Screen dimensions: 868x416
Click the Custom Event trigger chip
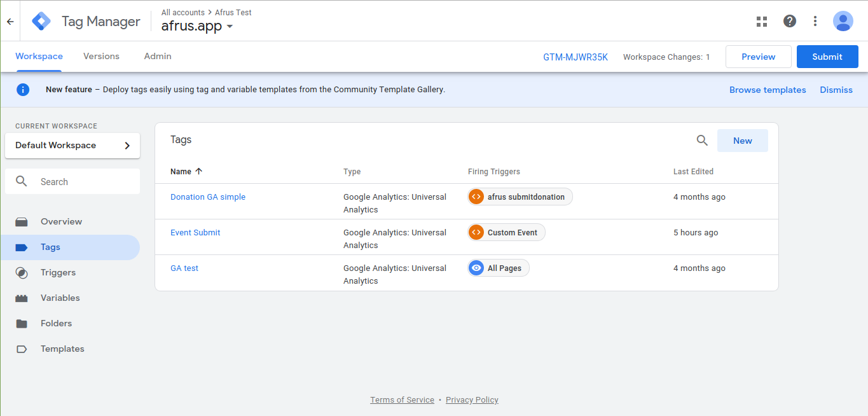coord(506,233)
